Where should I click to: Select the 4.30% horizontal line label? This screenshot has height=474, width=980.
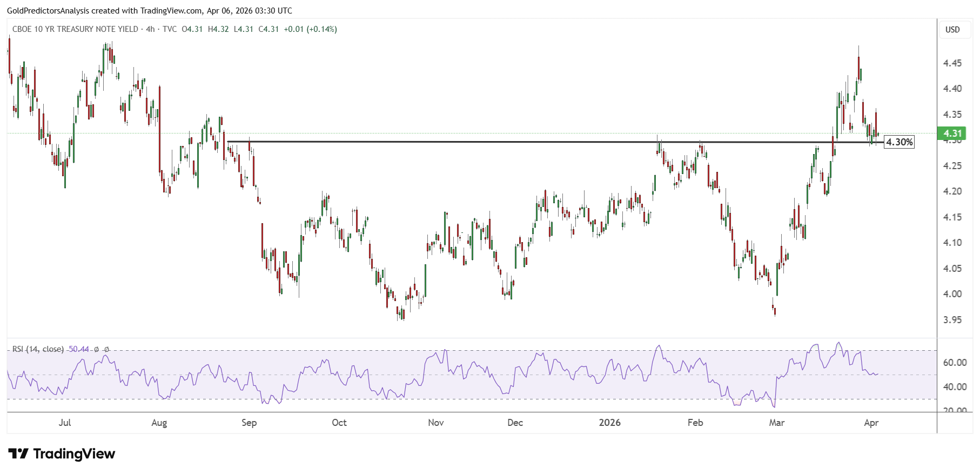click(899, 142)
